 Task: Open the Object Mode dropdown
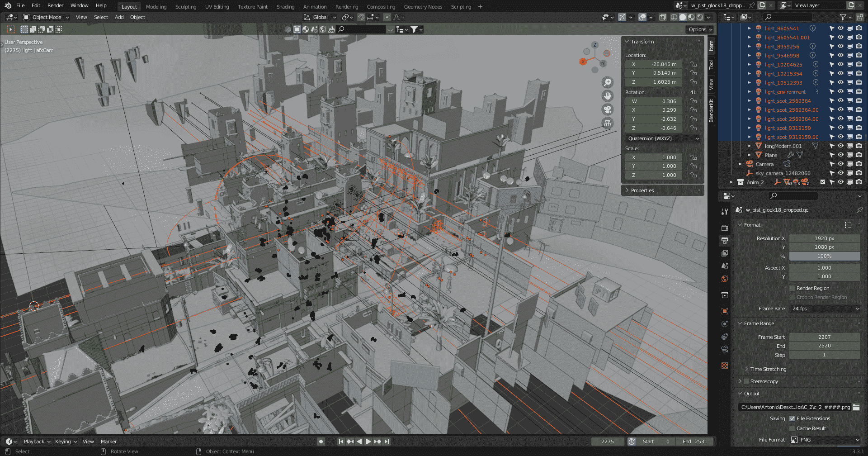click(x=46, y=17)
